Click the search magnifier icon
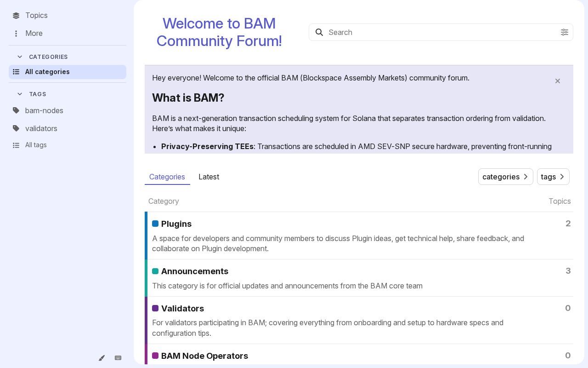588x368 pixels. point(319,32)
